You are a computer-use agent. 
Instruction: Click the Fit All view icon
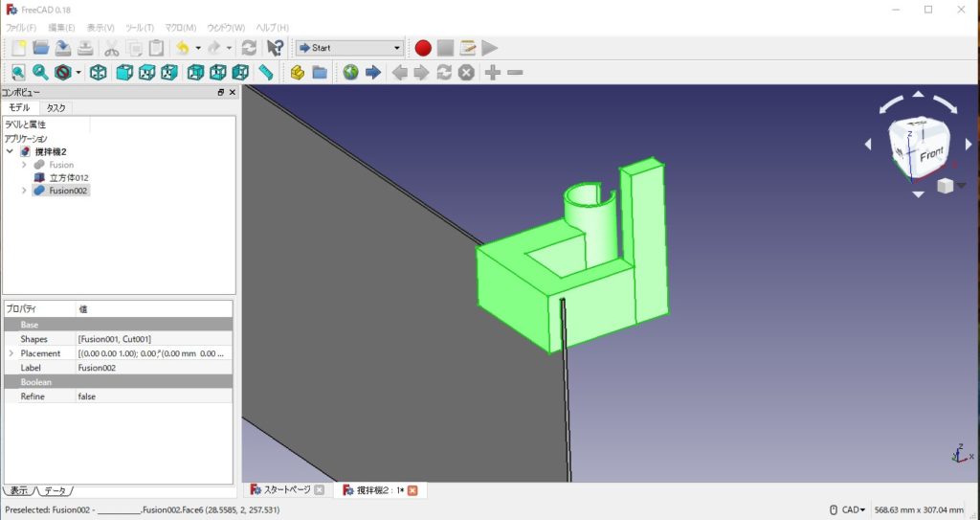click(18, 73)
